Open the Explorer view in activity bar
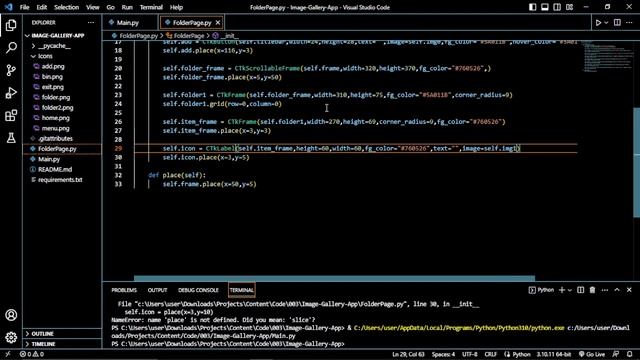Screen dimensions: 640x360 coord(11,25)
